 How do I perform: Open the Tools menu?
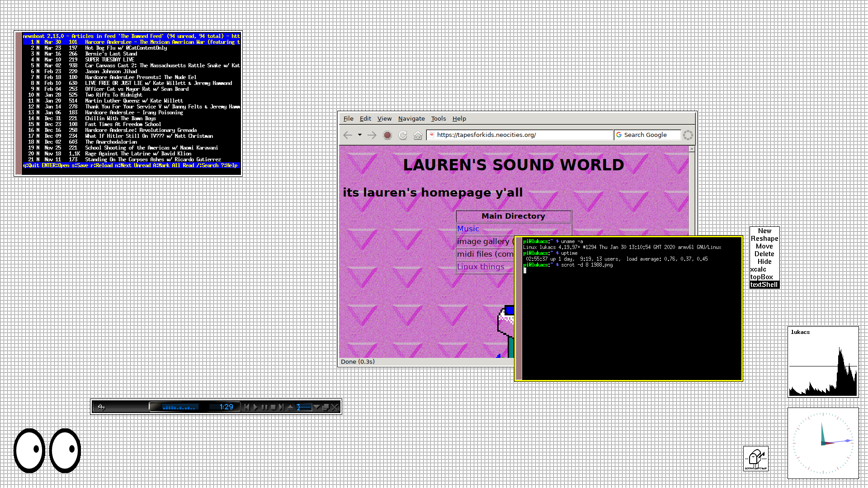tap(438, 119)
